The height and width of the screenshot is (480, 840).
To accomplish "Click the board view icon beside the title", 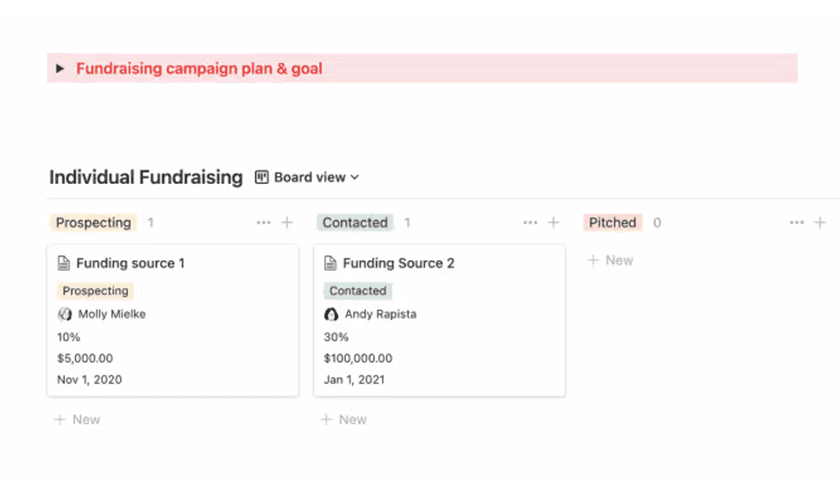I will (262, 177).
